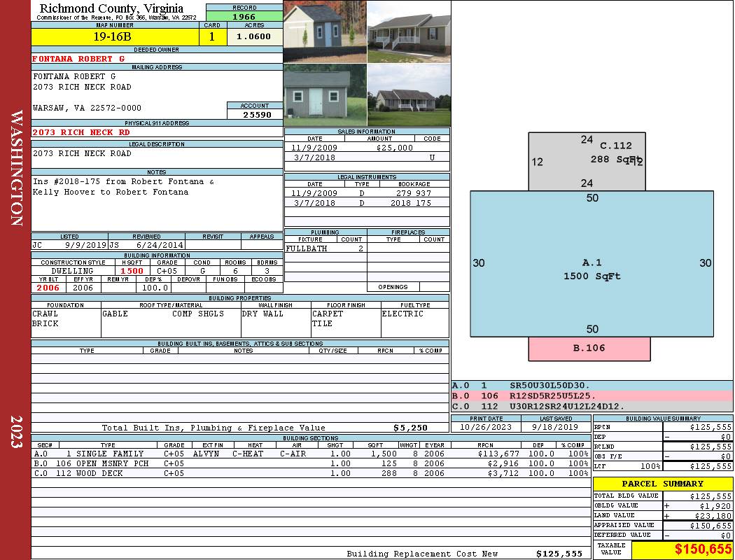Click map number 19-16B
Screen dimensions: 735x560
pyautogui.click(x=113, y=36)
